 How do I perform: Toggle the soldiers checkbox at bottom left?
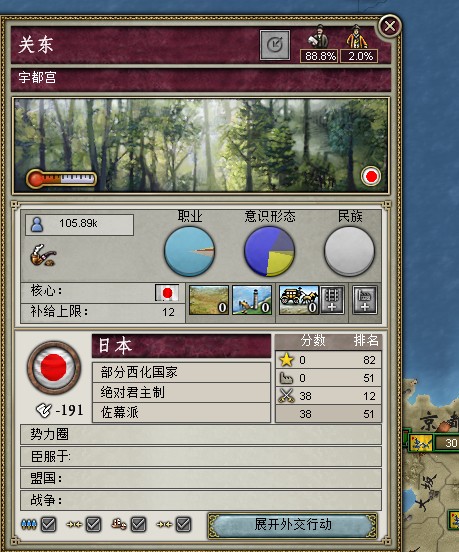48,525
